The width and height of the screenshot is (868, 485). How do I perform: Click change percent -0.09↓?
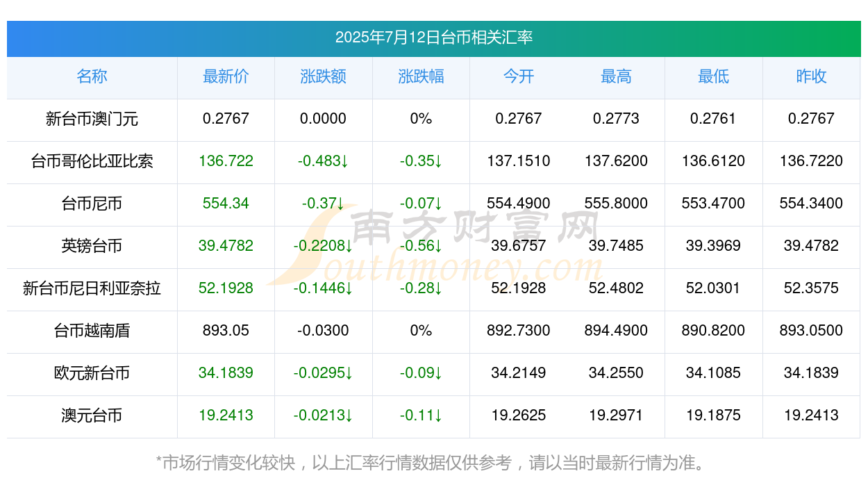point(421,373)
